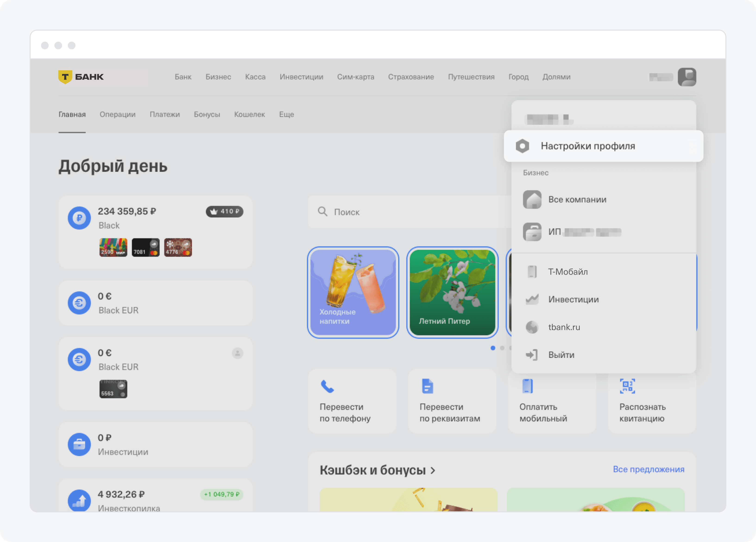Viewport: 756px width, 542px height.
Task: Open Город in the top navigation
Action: point(519,77)
